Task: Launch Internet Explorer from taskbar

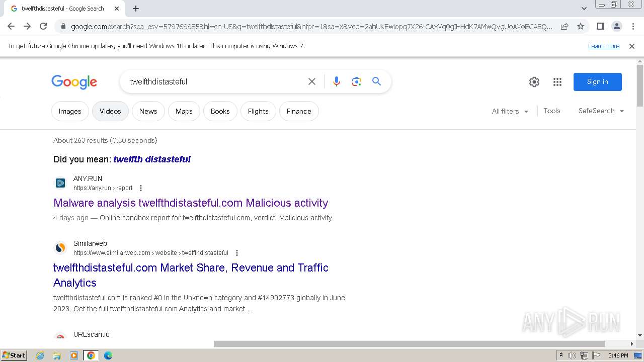Action: [x=40, y=355]
